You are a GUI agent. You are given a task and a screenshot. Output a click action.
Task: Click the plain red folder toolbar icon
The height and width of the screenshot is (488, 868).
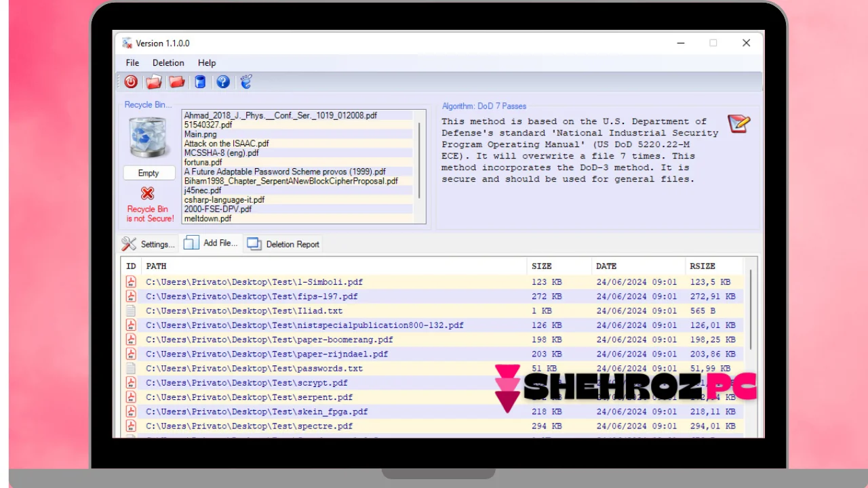(177, 82)
